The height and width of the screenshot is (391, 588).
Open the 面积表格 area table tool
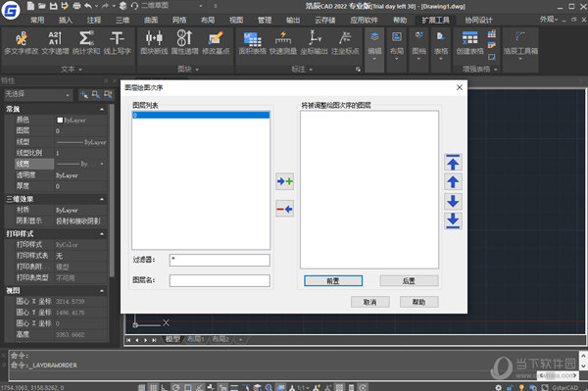253,43
